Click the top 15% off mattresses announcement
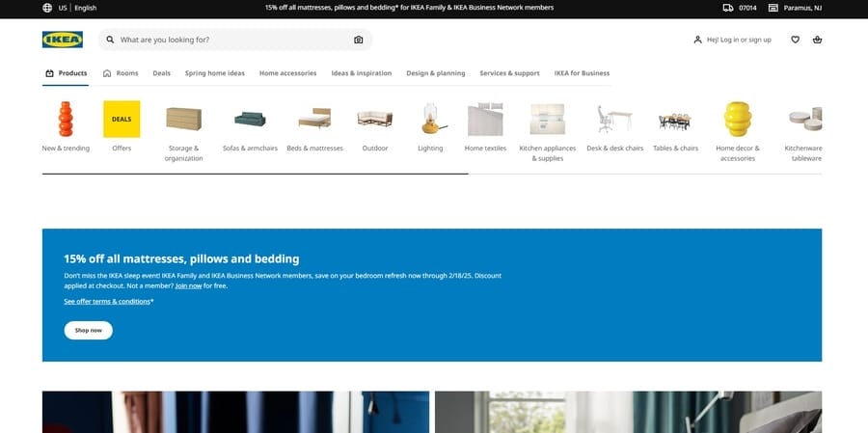Image resolution: width=868 pixels, height=433 pixels. pyautogui.click(x=409, y=8)
